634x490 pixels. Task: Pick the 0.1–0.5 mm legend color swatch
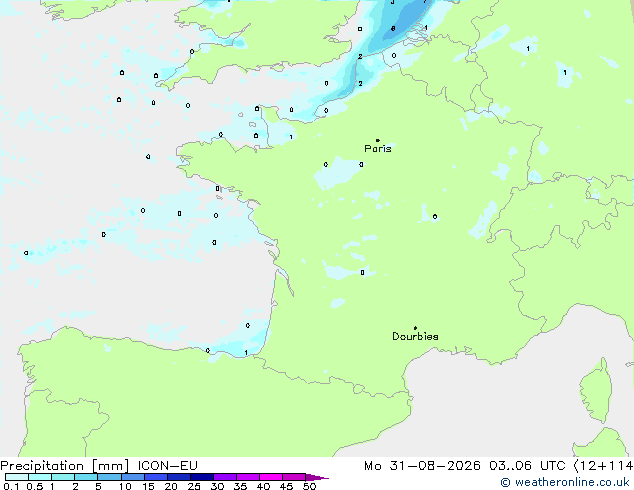point(17,477)
